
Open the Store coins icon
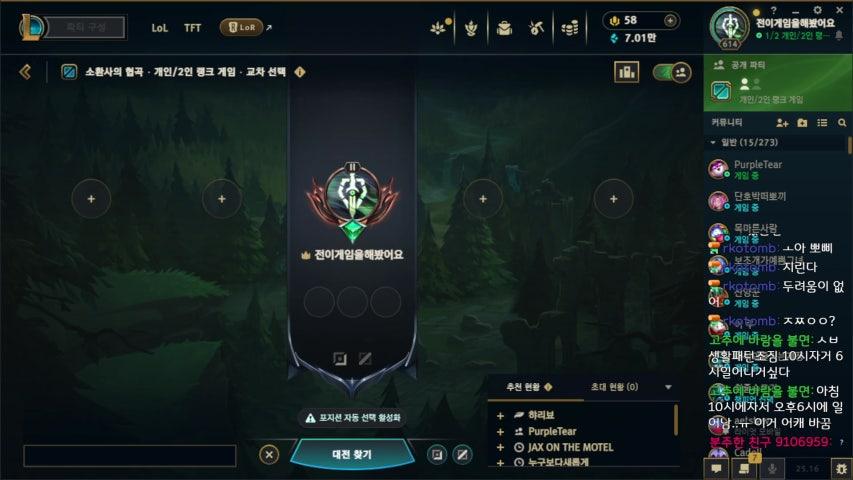tap(570, 28)
